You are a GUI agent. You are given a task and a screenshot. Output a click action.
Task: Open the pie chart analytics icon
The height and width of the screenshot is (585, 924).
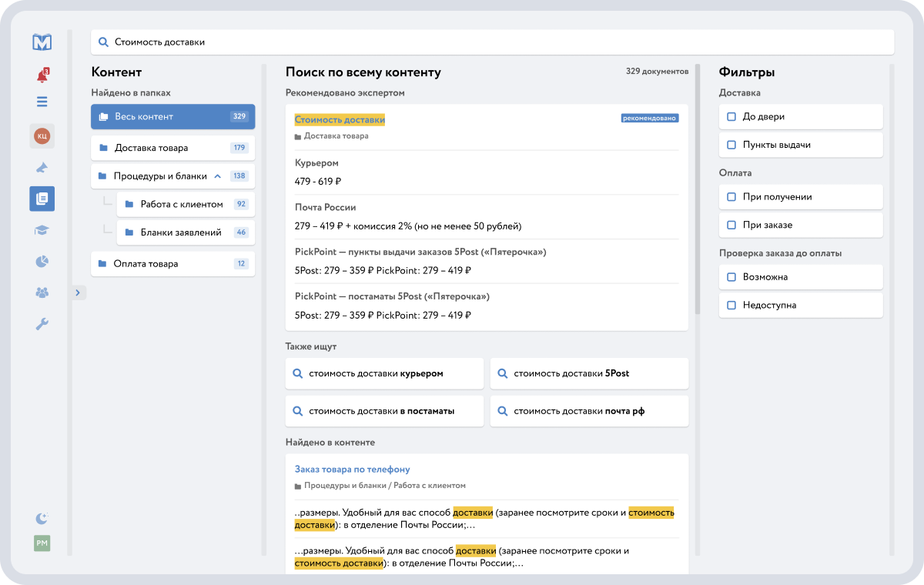coord(42,262)
